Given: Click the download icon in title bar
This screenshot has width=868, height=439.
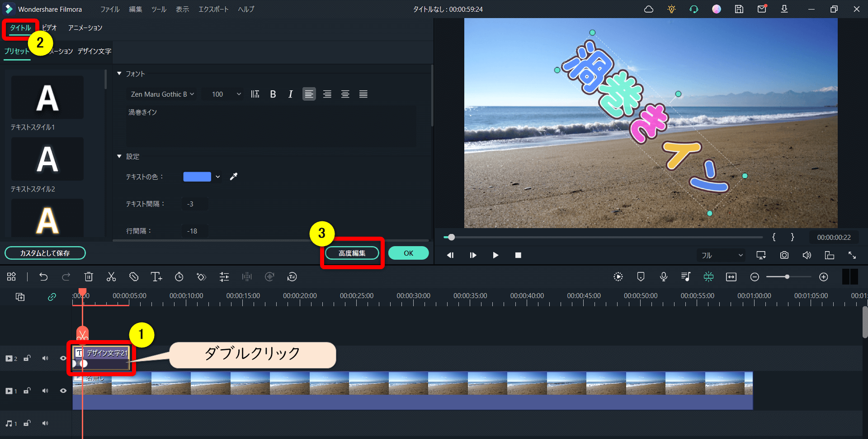Looking at the screenshot, I should 784,9.
